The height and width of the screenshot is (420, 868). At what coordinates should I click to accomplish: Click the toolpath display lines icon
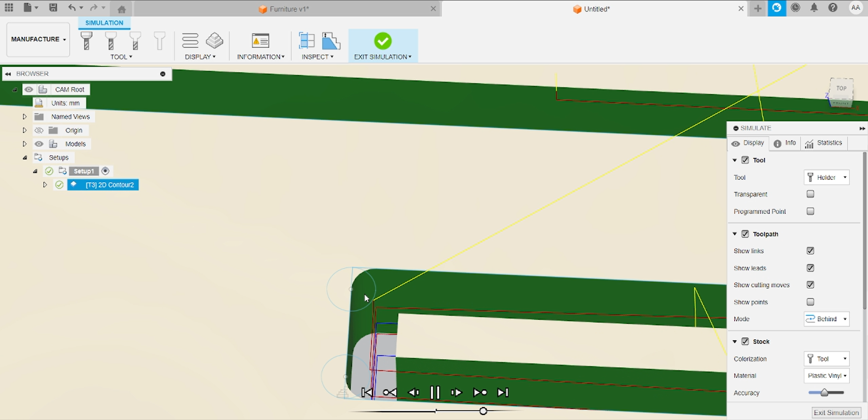click(190, 41)
